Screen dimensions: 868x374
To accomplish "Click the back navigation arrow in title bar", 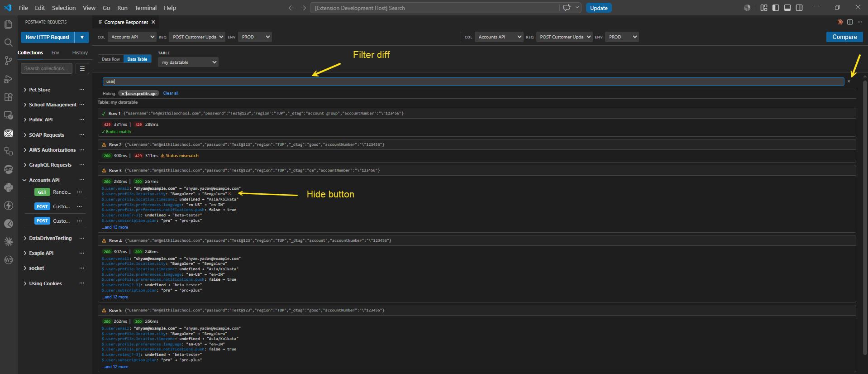I will coord(291,8).
